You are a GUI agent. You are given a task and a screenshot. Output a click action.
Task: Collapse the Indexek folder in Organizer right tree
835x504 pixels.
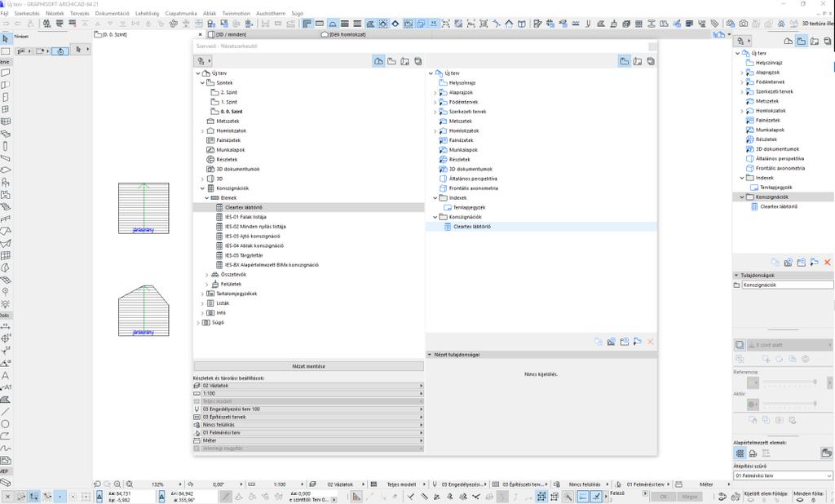(435, 197)
